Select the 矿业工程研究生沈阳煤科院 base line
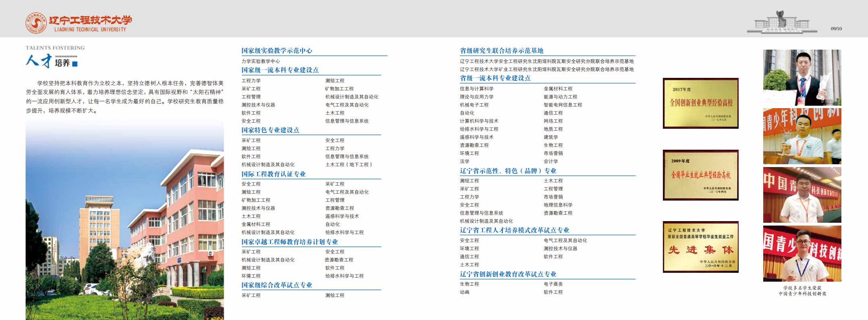The image size is (868, 320). click(547, 69)
